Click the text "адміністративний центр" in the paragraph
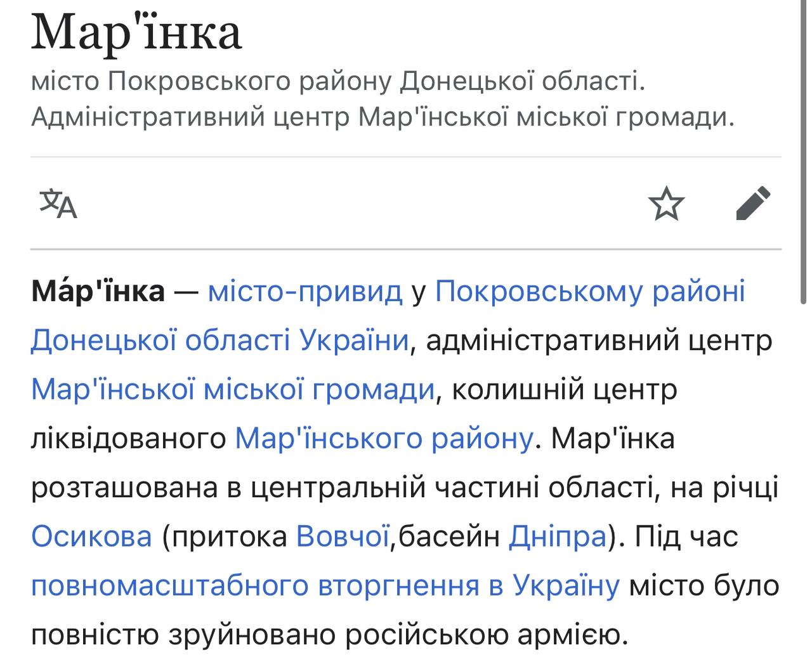The width and height of the screenshot is (812, 662). point(599,341)
